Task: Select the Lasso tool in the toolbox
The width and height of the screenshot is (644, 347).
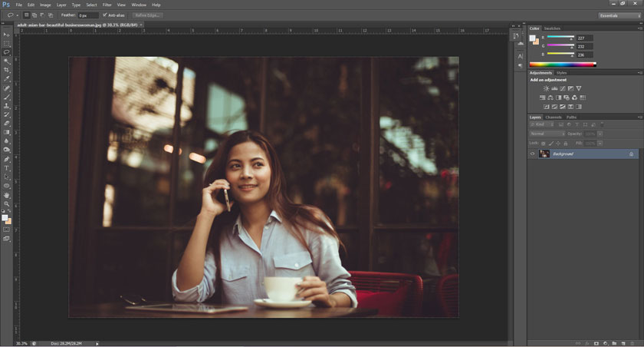Action: click(x=7, y=52)
